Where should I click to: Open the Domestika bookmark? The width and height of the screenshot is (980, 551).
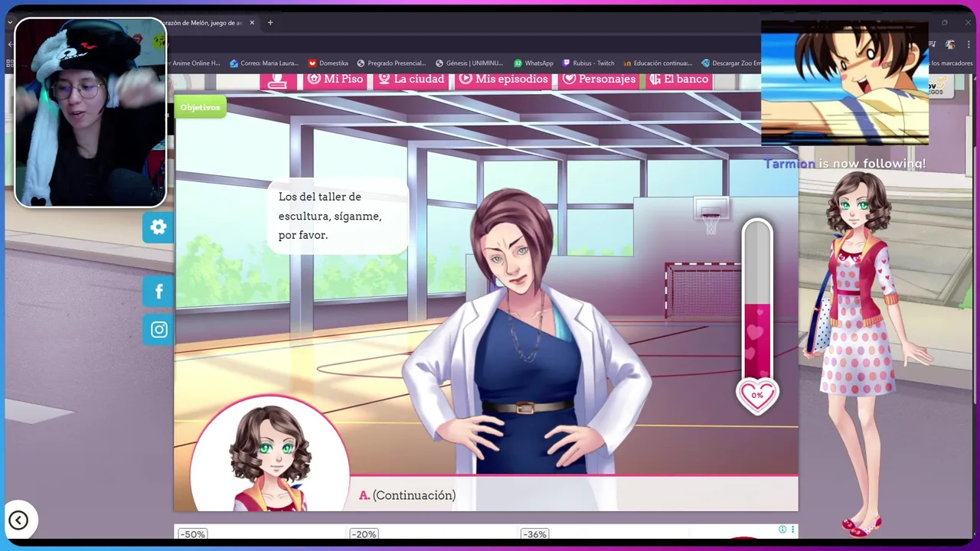(328, 64)
